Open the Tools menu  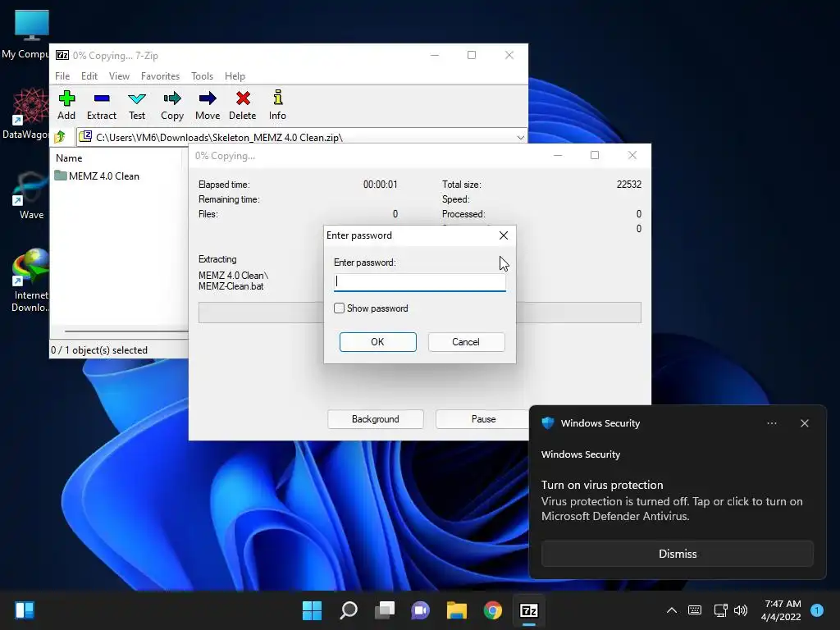tap(202, 76)
